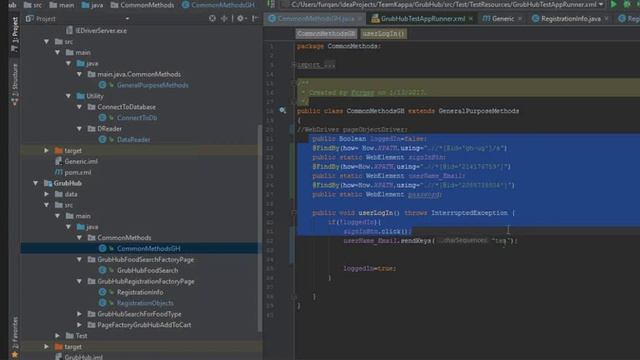The height and width of the screenshot is (360, 640).
Task: Expand the first target folder
Action: click(47, 151)
